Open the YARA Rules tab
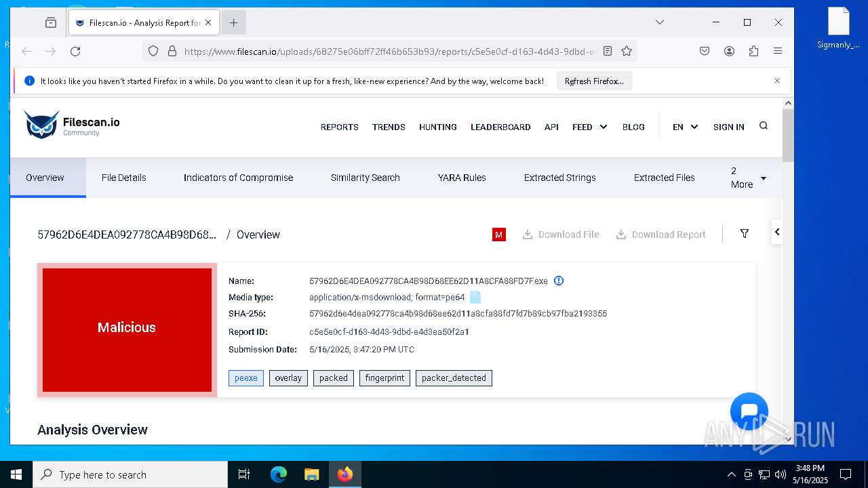The height and width of the screenshot is (488, 868). pyautogui.click(x=462, y=178)
